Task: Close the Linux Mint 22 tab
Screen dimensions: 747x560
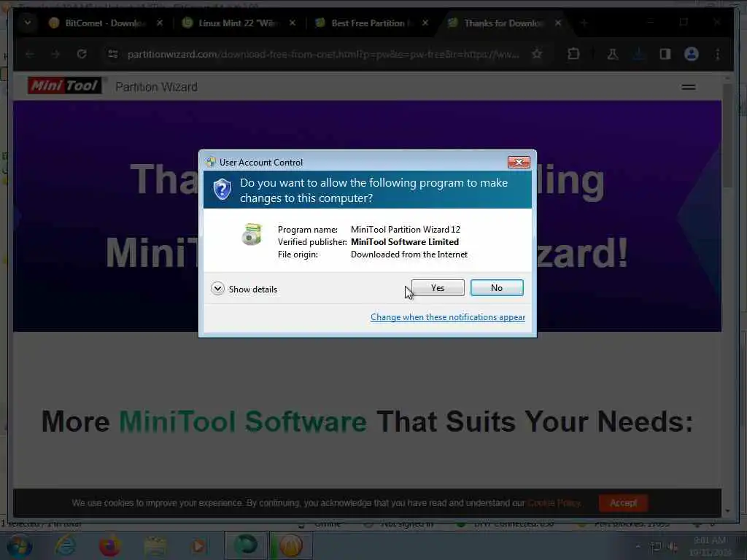Action: pyautogui.click(x=293, y=23)
